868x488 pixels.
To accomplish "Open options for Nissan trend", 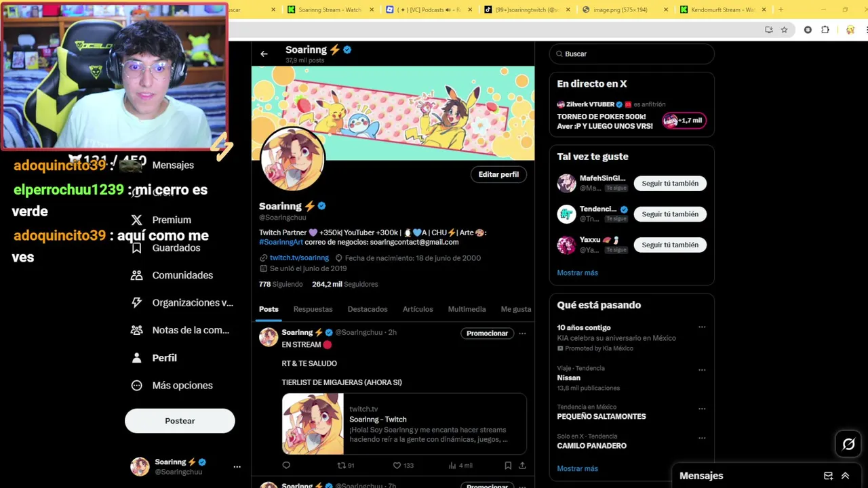I will [x=702, y=370].
